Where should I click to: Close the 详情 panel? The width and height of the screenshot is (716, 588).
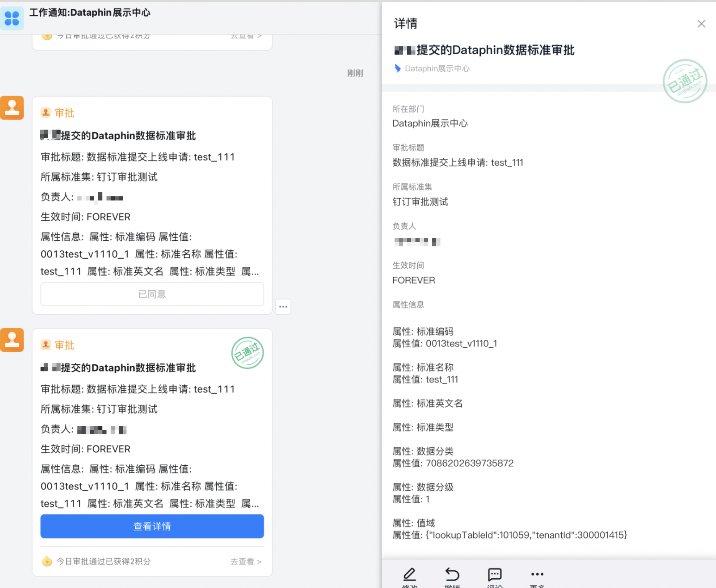click(x=701, y=24)
